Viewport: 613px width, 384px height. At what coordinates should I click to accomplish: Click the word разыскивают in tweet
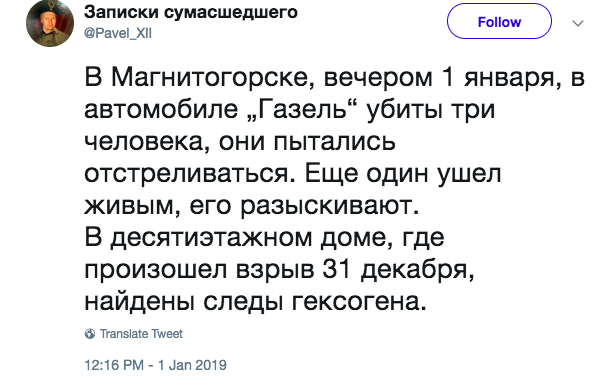click(x=329, y=206)
